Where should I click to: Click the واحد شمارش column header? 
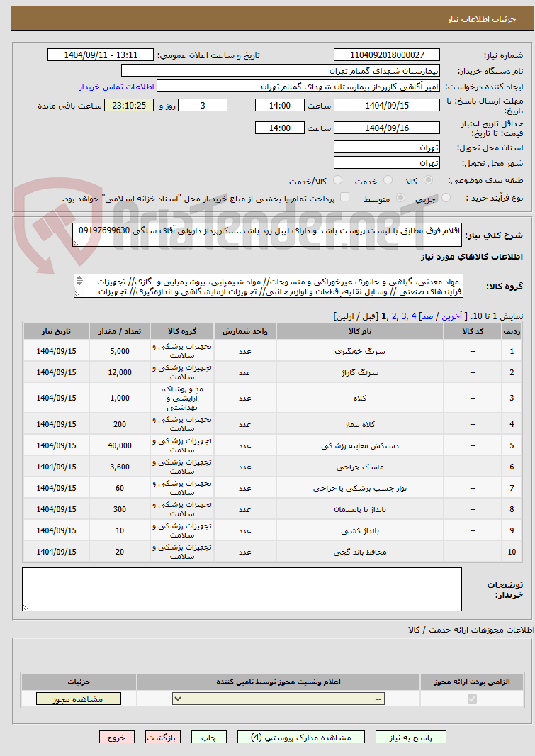(x=245, y=331)
